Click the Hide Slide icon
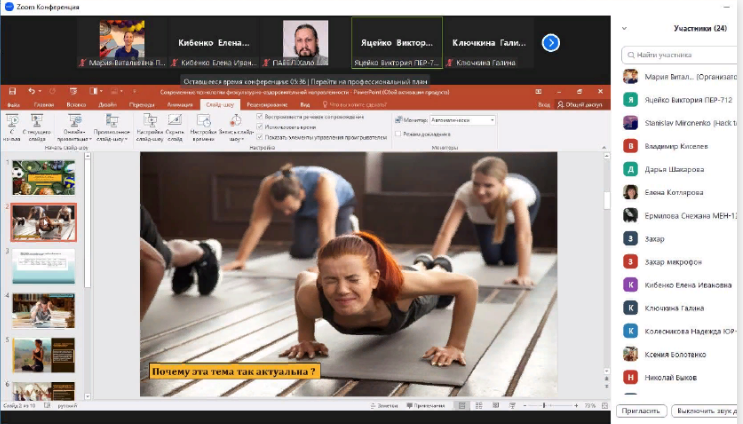 point(174,122)
